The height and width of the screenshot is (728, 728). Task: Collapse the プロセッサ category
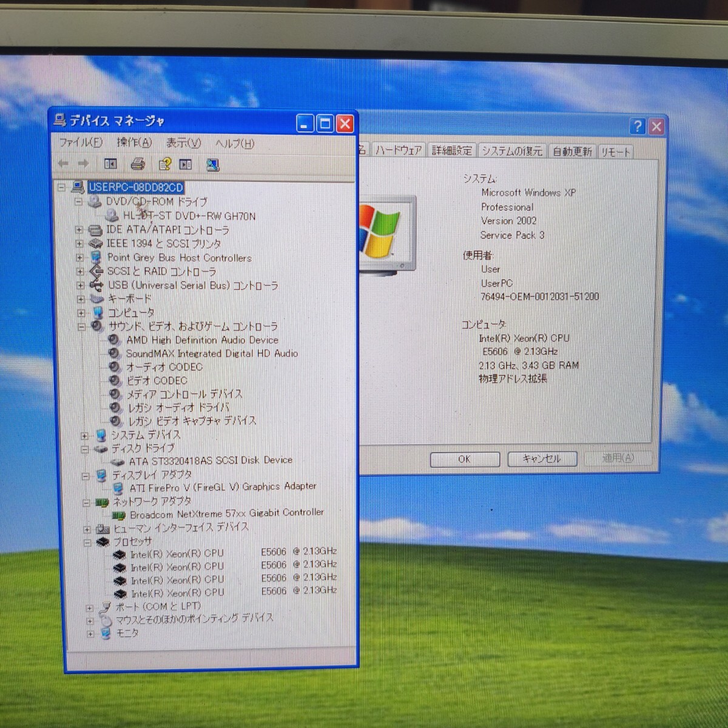[x=87, y=542]
